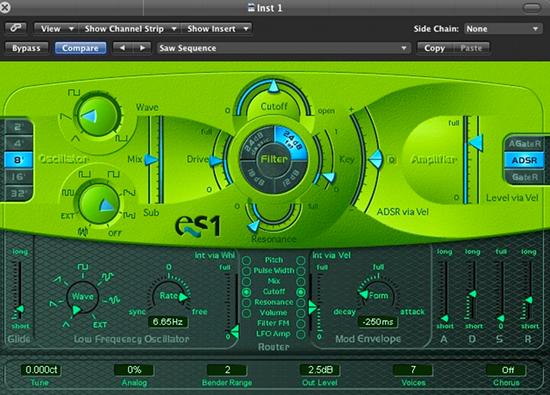This screenshot has height=395, width=550.
Task: Click the Copy button
Action: coord(435,48)
